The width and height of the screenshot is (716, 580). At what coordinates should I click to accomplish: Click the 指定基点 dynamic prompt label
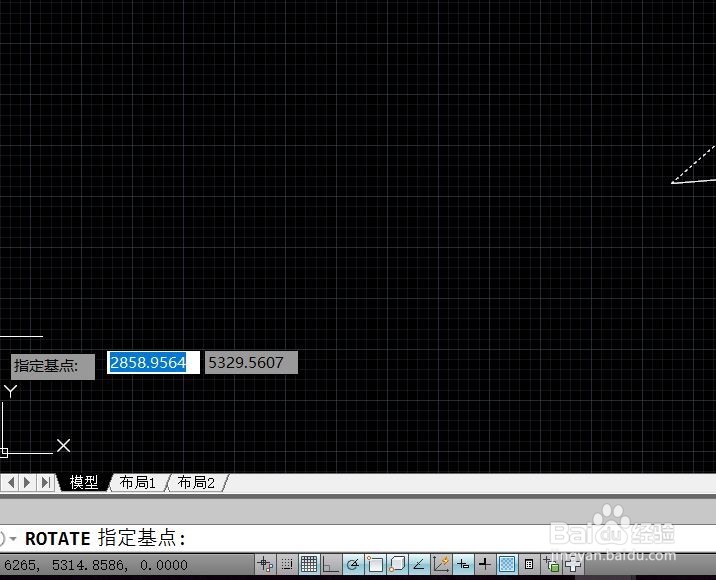pos(53,366)
